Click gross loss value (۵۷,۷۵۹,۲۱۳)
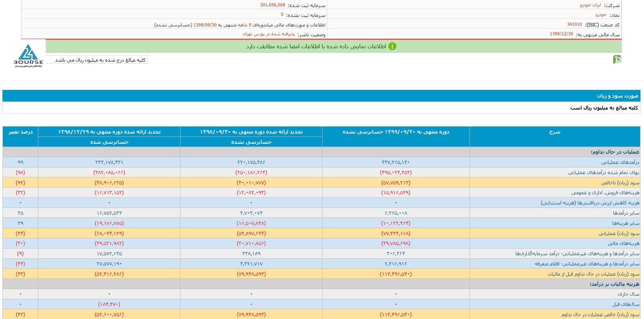The image size is (644, 319). (396, 183)
